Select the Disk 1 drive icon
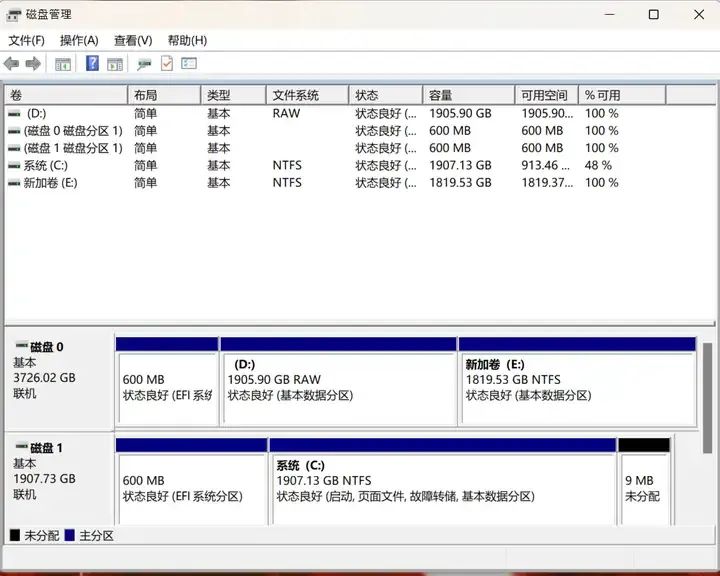The height and width of the screenshot is (576, 720). [x=22, y=446]
